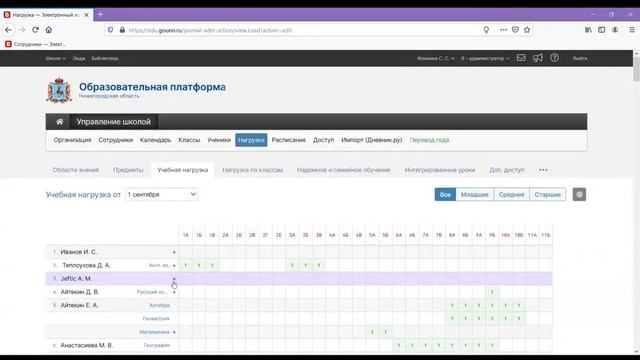Switch to Области знаний tab
Screen dimensions: 640x360
coord(76,170)
